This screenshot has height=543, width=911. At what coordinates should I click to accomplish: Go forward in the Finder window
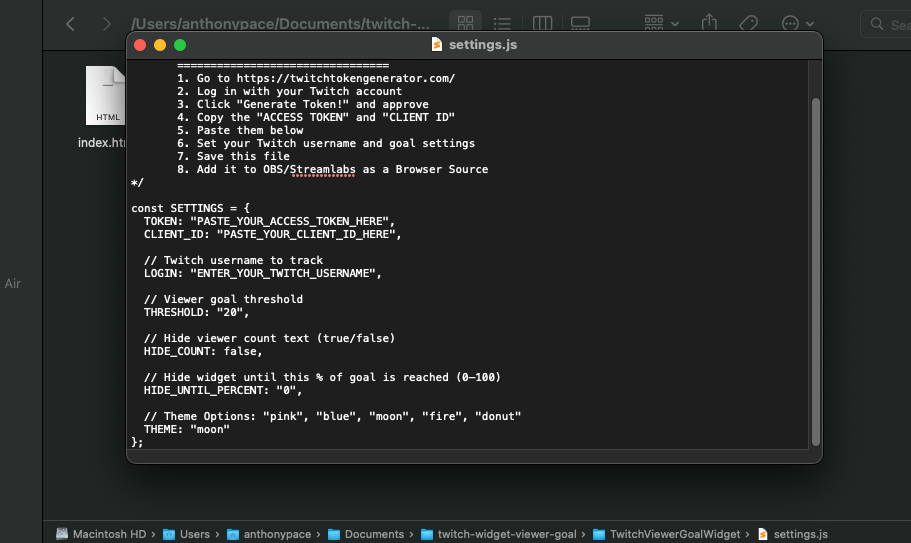pyautogui.click(x=106, y=24)
